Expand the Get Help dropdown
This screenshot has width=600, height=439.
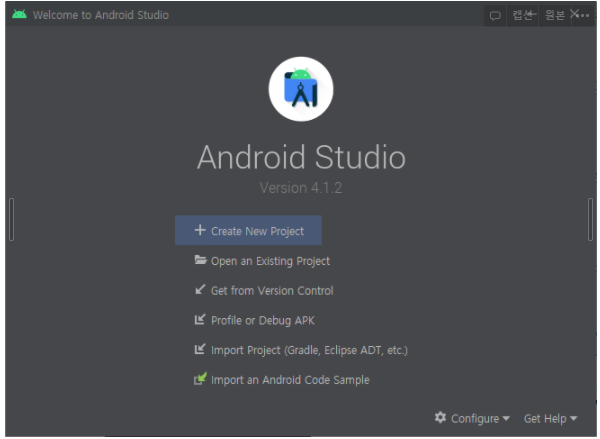tap(551, 419)
